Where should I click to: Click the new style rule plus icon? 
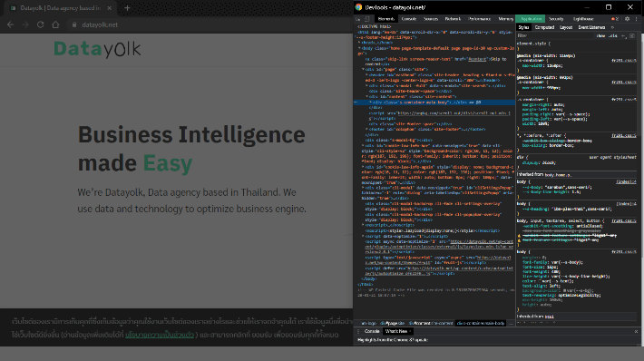point(623,35)
